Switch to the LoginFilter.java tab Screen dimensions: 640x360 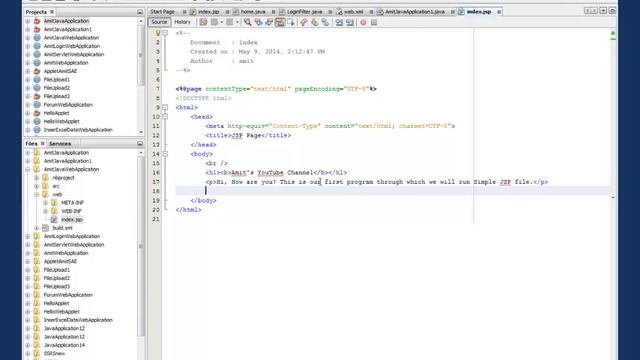(x=304, y=12)
